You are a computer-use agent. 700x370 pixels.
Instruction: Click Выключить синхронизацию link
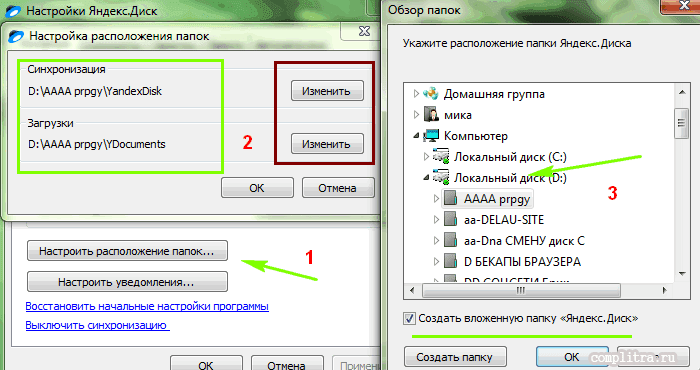97,325
